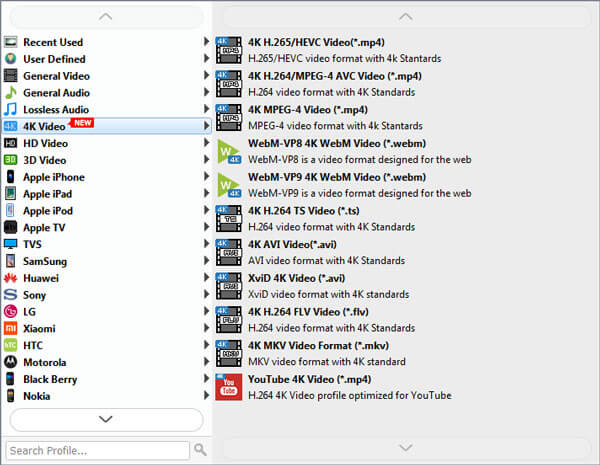Choose the SamSung device category

click(45, 261)
